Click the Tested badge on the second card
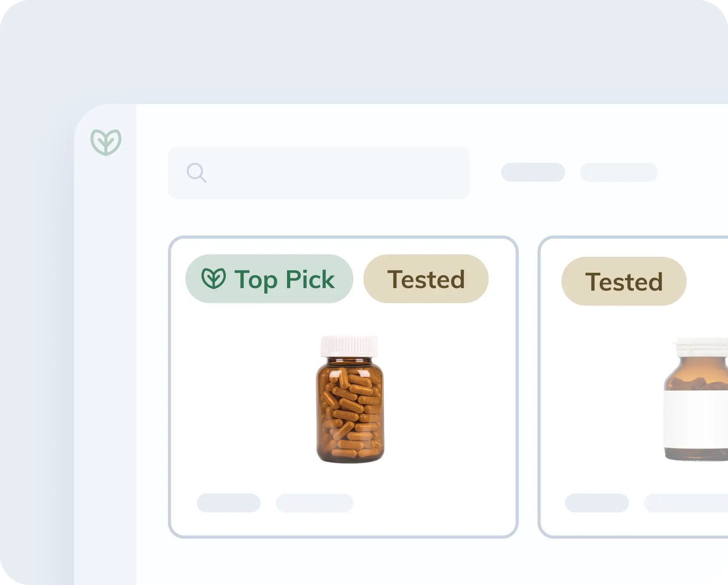Screen dimensions: 728x585 click(x=624, y=281)
